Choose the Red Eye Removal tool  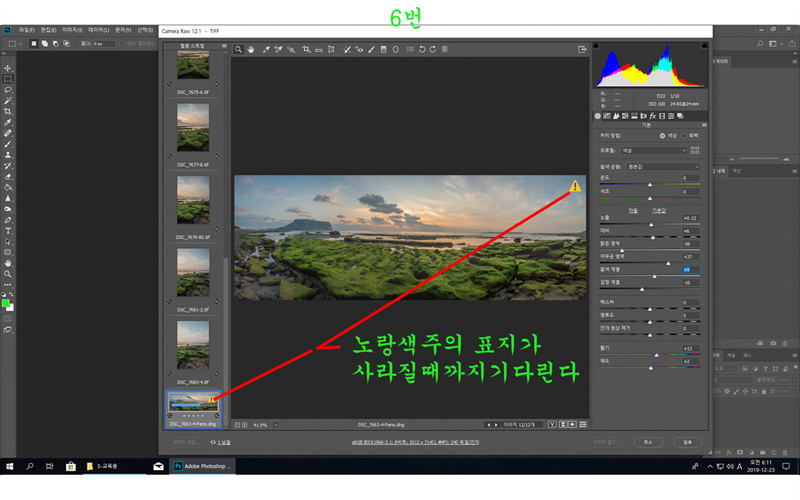[359, 49]
